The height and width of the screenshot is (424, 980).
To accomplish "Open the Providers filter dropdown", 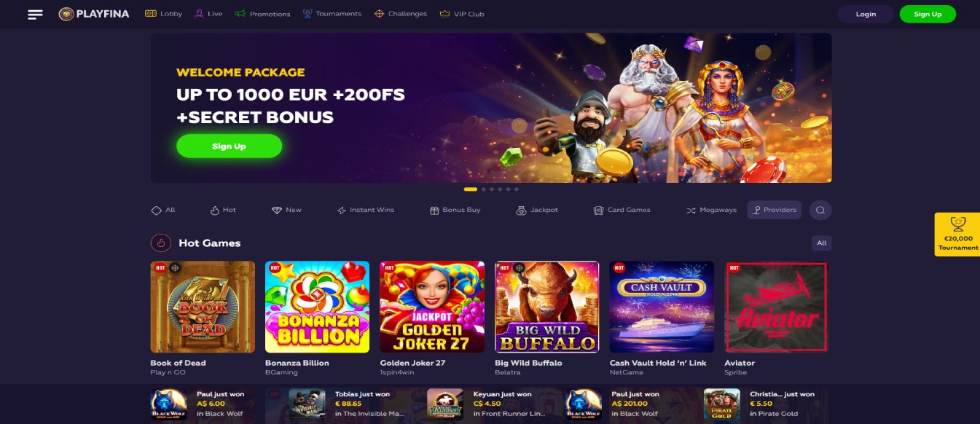I will click(774, 210).
